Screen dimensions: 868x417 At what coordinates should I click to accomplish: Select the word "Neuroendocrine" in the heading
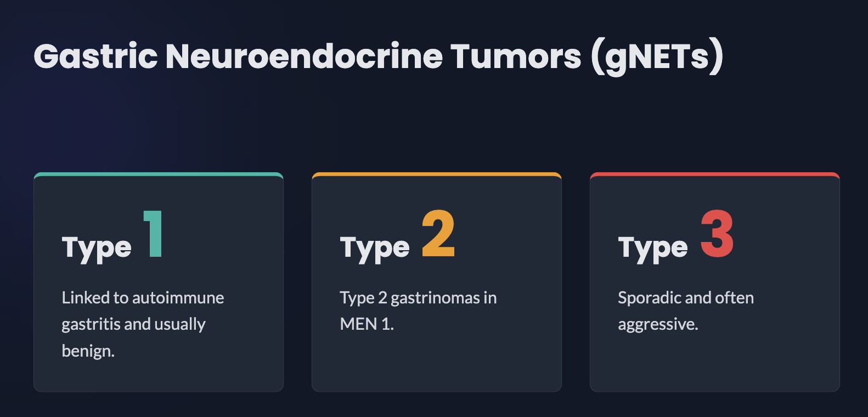pyautogui.click(x=304, y=57)
